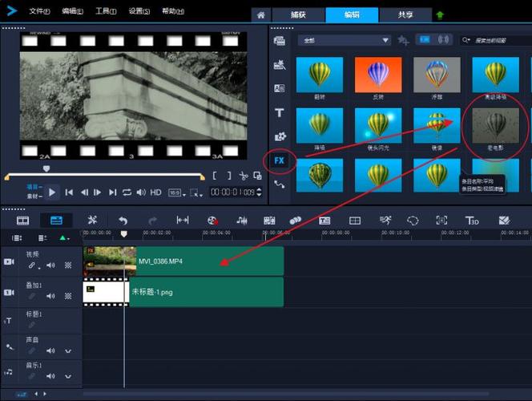
Task: Click the right orange trim marker
Action: (203, 177)
